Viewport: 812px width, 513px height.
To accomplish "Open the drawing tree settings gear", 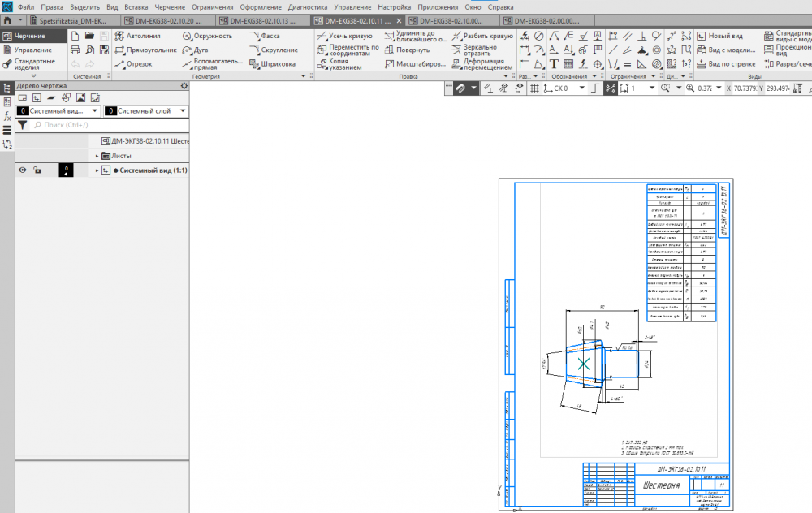I will (184, 86).
